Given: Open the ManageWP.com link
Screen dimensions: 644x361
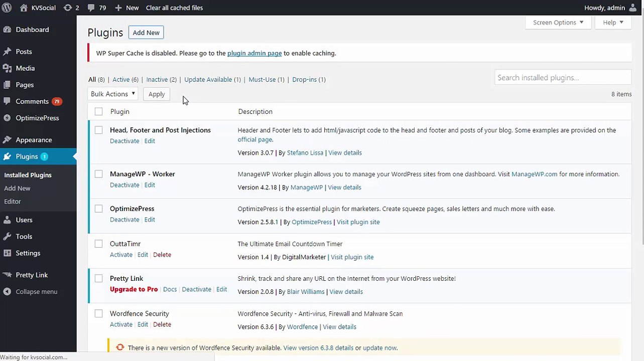Looking at the screenshot, I should 534,174.
